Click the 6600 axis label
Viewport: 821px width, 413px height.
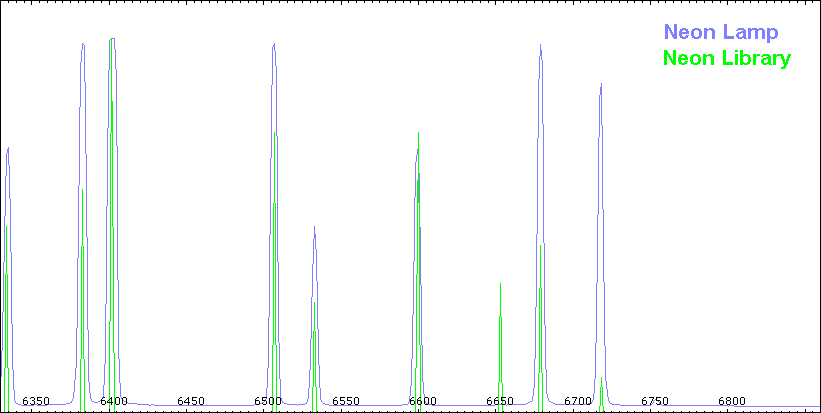[x=423, y=401]
